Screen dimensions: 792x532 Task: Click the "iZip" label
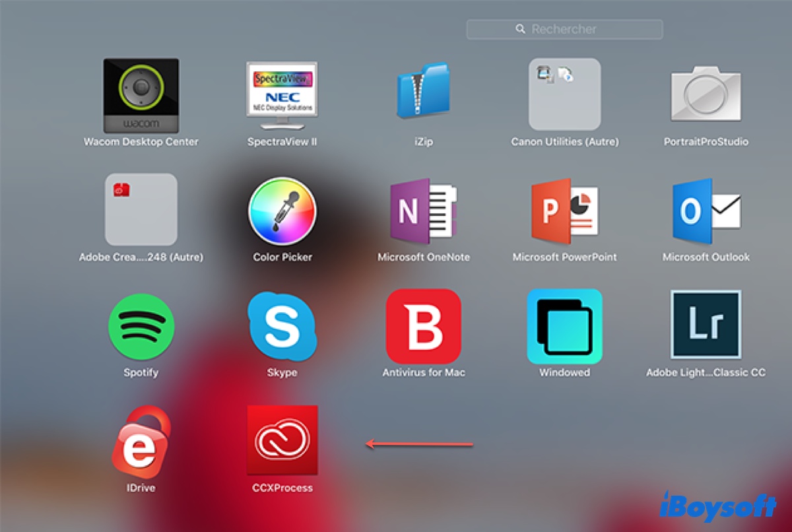click(424, 142)
